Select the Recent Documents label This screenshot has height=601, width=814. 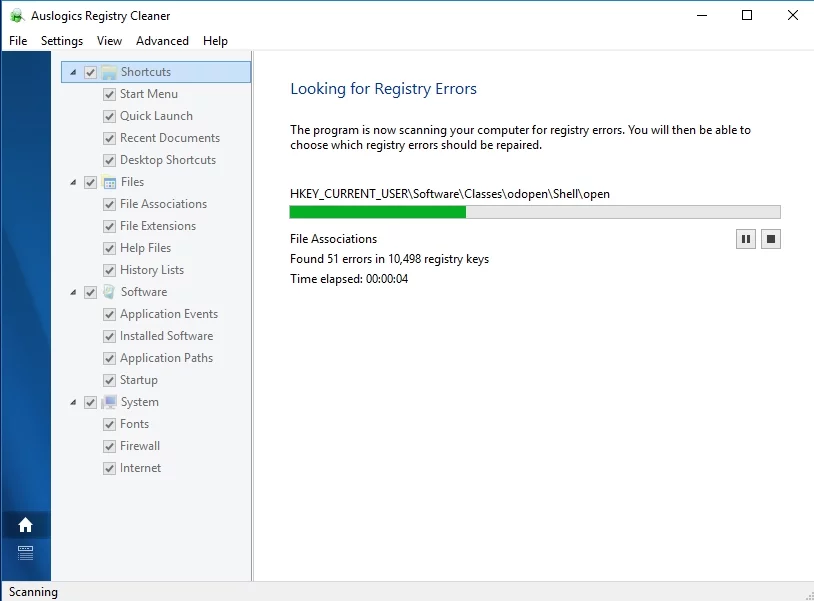point(170,138)
